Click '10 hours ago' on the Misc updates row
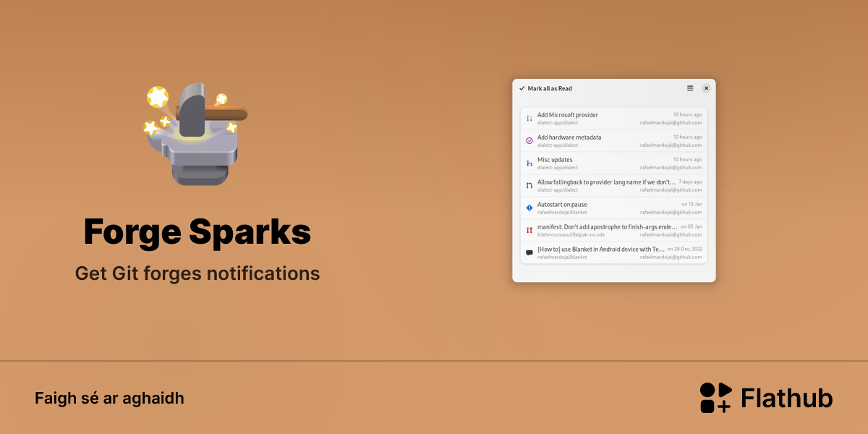868x434 pixels. click(687, 160)
